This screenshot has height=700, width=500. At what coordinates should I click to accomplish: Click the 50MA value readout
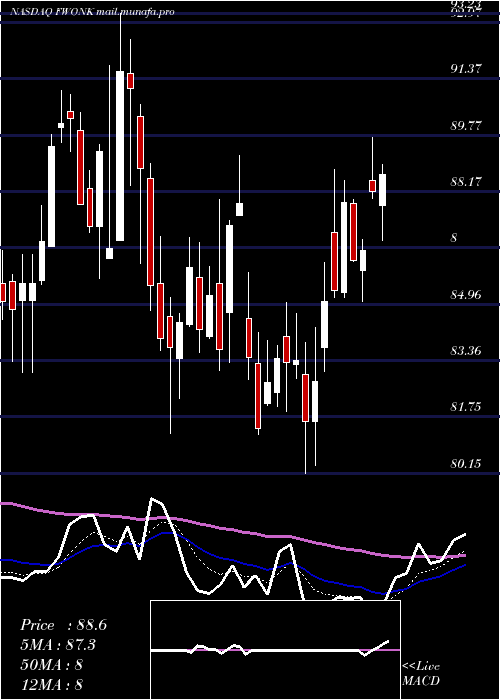point(51,665)
